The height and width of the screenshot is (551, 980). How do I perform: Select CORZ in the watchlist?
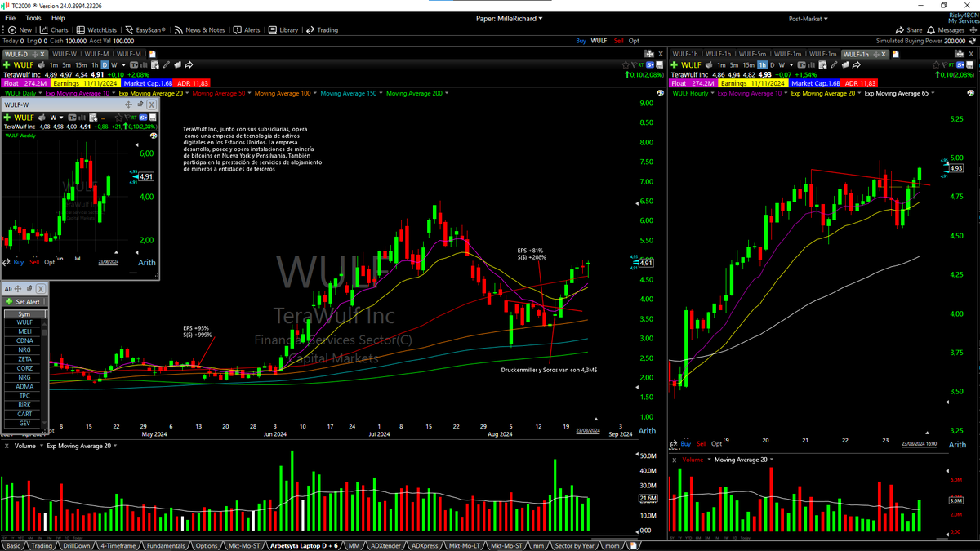[24, 368]
